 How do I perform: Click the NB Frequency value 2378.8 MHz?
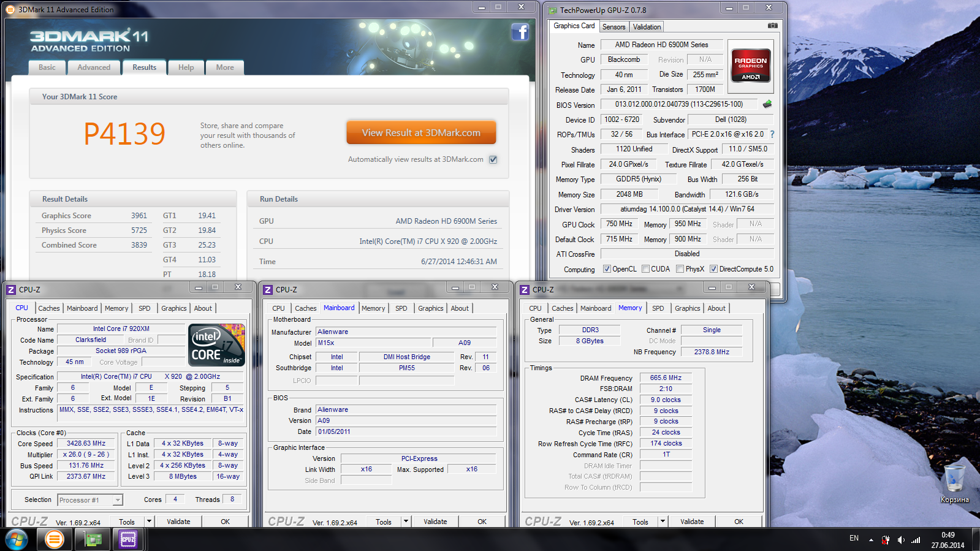pyautogui.click(x=712, y=352)
